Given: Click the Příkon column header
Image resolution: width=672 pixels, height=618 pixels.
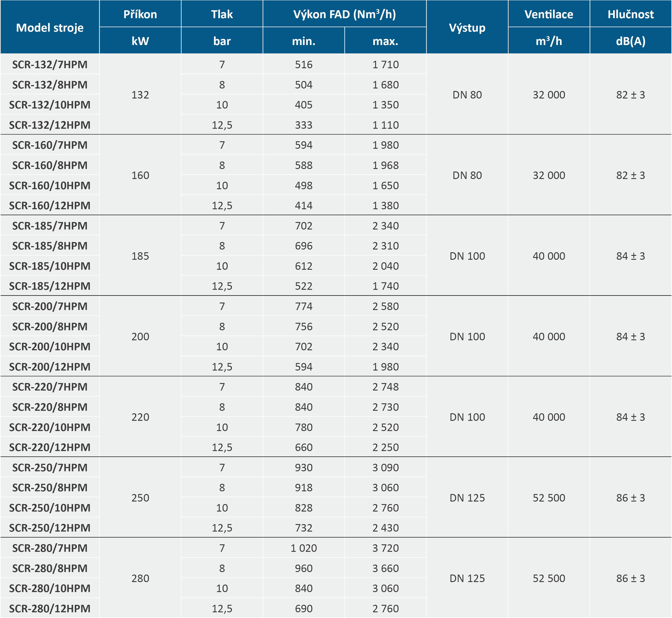Looking at the screenshot, I should coord(140,14).
